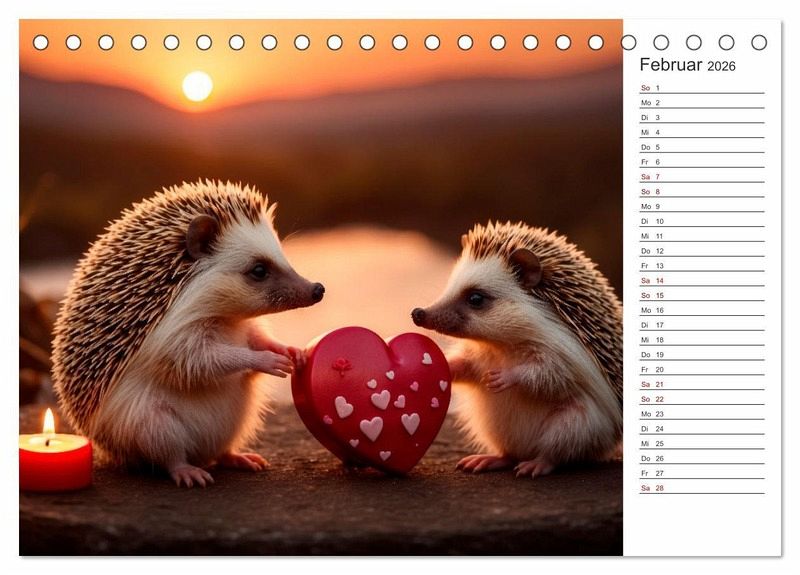Select the Di 24 calendar row
This screenshot has height=575, width=800.
[x=702, y=428]
